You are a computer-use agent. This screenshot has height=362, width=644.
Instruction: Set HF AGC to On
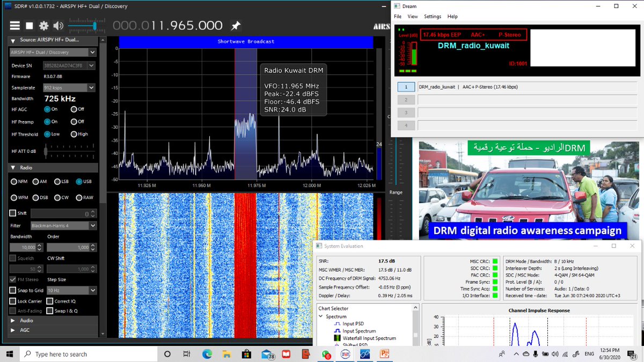pos(47,109)
